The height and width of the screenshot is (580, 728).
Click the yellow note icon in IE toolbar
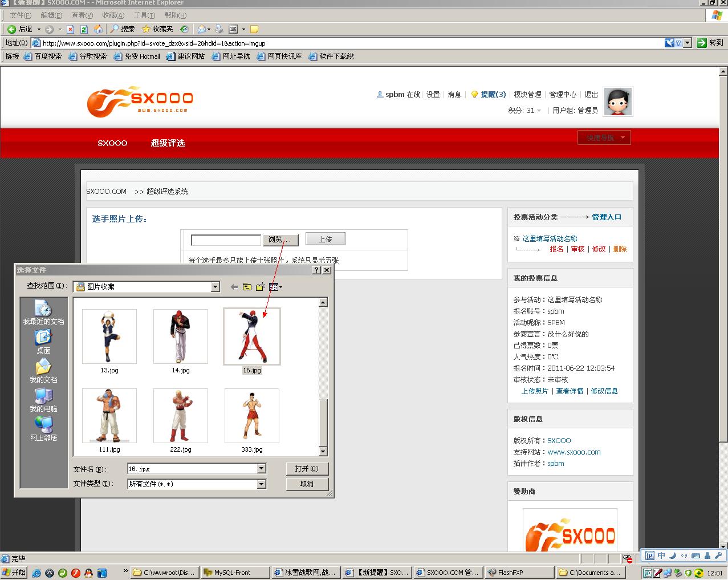point(254,29)
